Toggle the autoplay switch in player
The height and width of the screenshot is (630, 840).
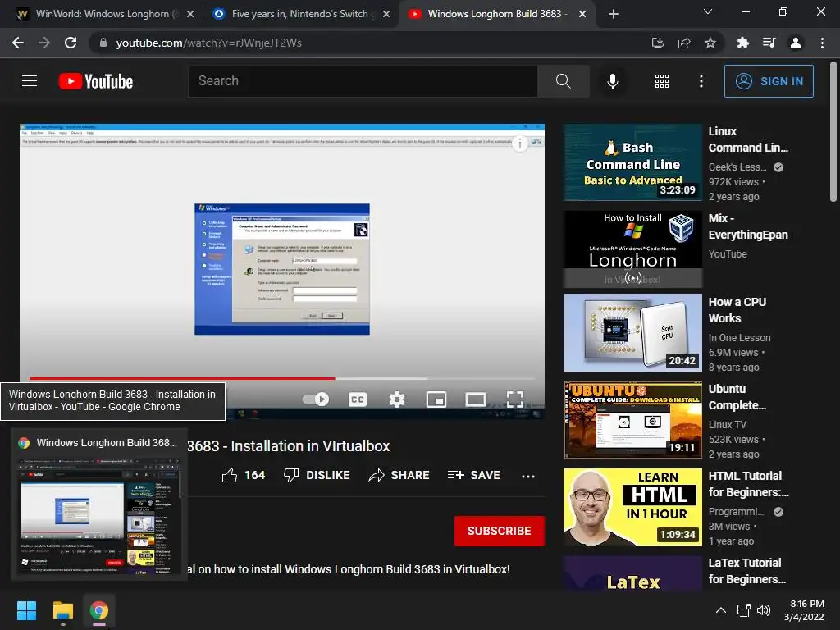[316, 399]
